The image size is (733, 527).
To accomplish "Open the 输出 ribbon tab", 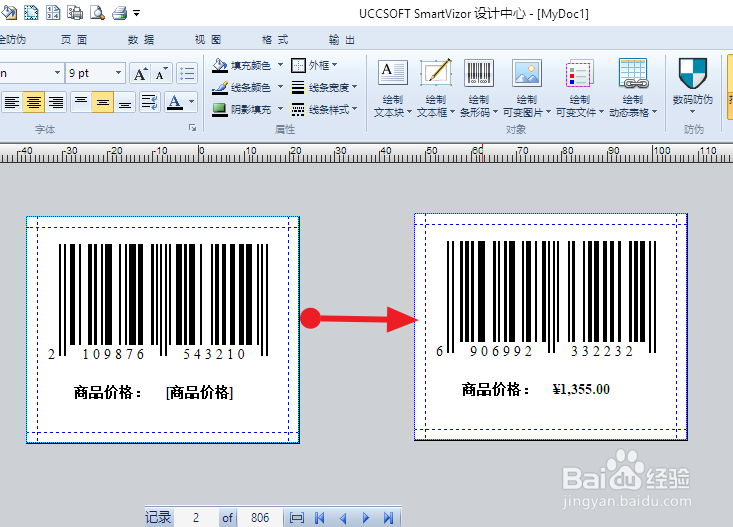I will (x=342, y=40).
